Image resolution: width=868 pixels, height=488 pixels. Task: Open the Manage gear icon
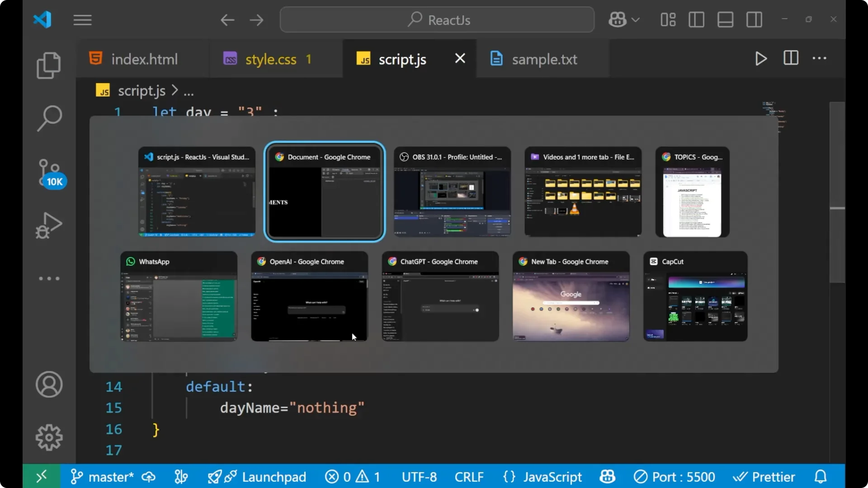49,437
